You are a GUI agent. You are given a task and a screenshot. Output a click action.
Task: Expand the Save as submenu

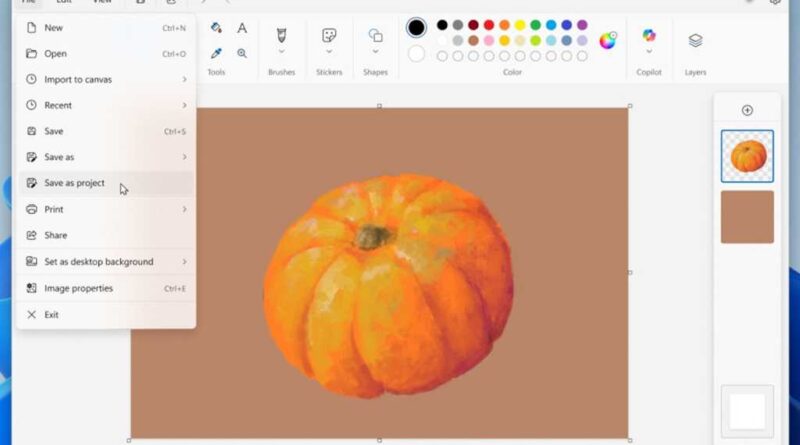coord(184,157)
